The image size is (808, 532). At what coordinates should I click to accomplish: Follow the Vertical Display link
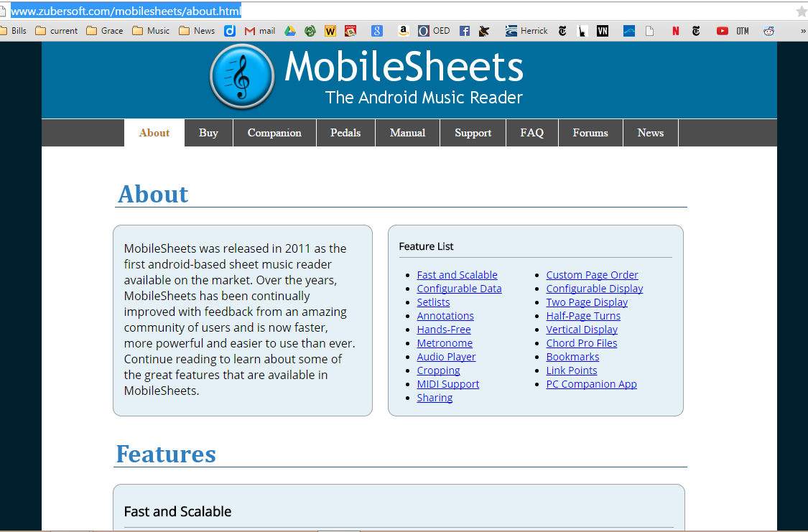coord(582,330)
